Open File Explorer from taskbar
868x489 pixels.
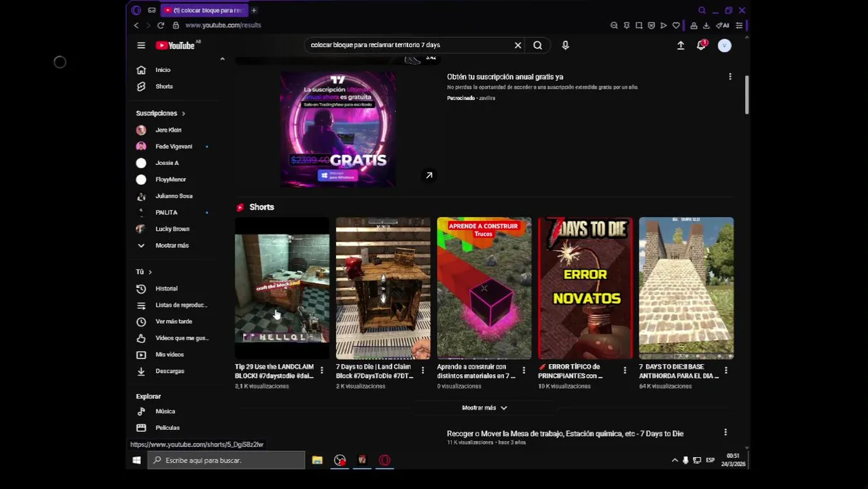[317, 460]
